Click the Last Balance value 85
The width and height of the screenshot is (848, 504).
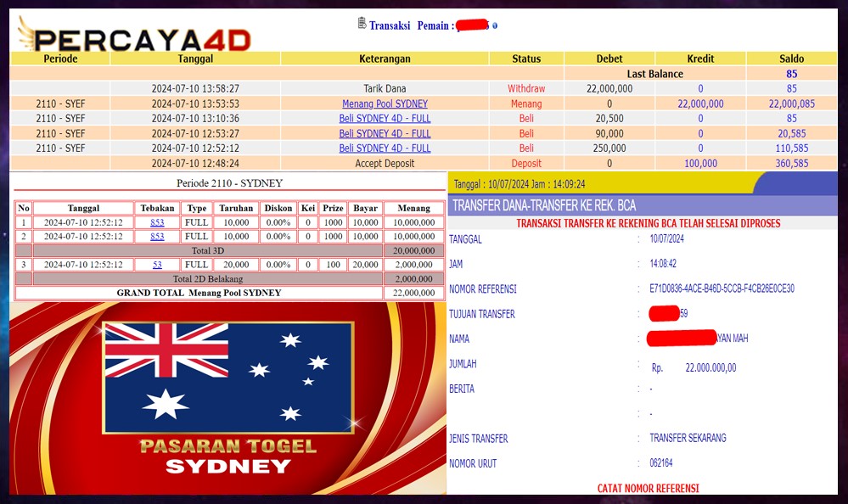[x=791, y=74]
